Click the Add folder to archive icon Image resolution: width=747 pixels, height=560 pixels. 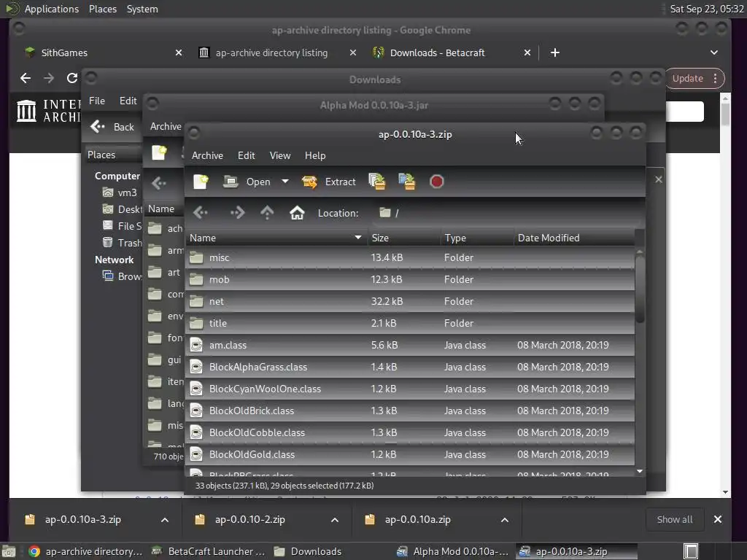coord(406,182)
